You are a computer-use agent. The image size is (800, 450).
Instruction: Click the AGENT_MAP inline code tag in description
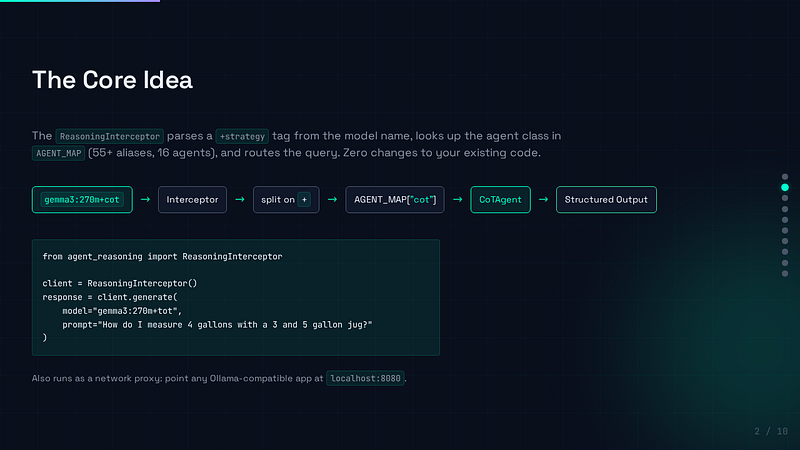58,153
